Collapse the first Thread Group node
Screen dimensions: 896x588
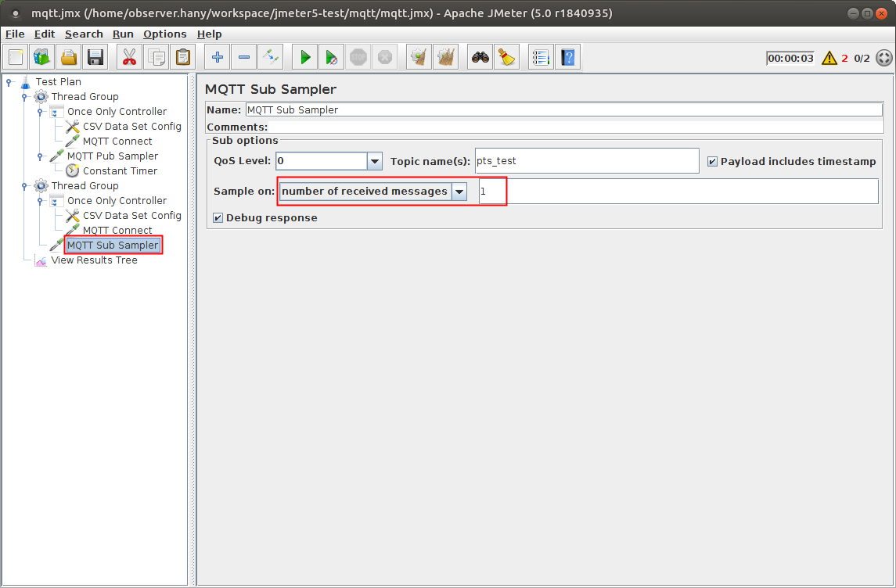click(x=24, y=97)
